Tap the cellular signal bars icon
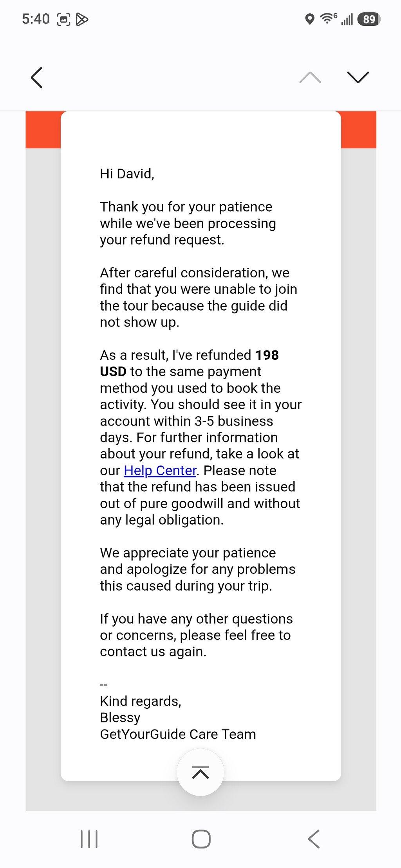The image size is (401, 868). (347, 19)
